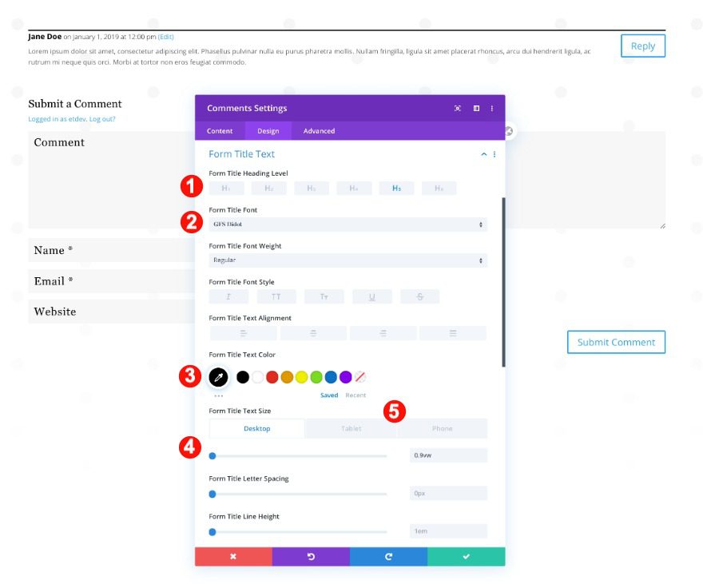Select H5 heading level
Image resolution: width=703 pixels, height=588 pixels.
[x=397, y=189]
